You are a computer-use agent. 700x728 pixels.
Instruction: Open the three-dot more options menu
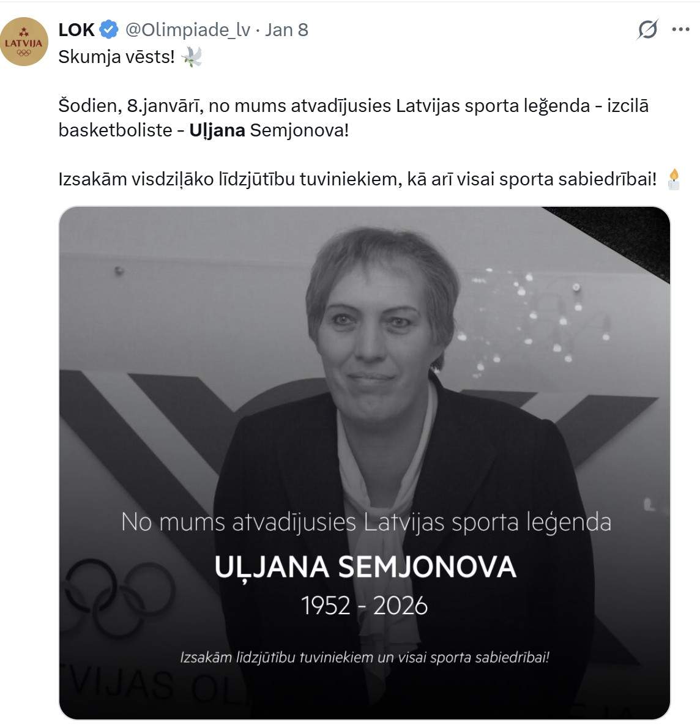680,30
